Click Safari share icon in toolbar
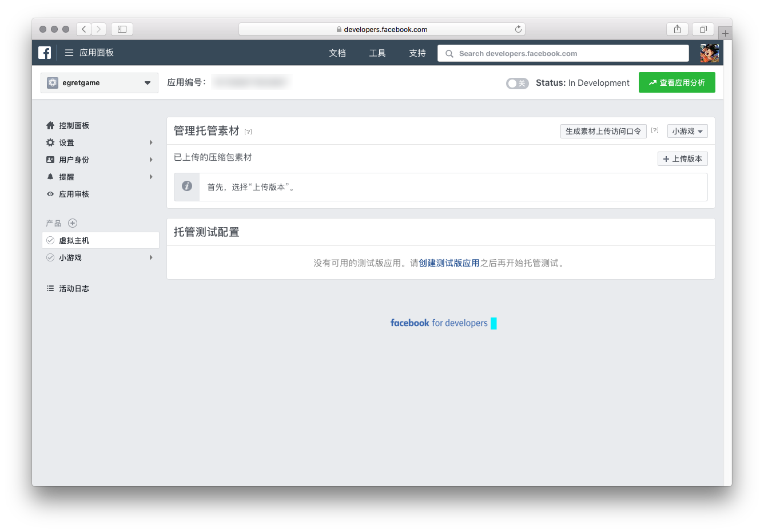This screenshot has width=764, height=532. (677, 29)
